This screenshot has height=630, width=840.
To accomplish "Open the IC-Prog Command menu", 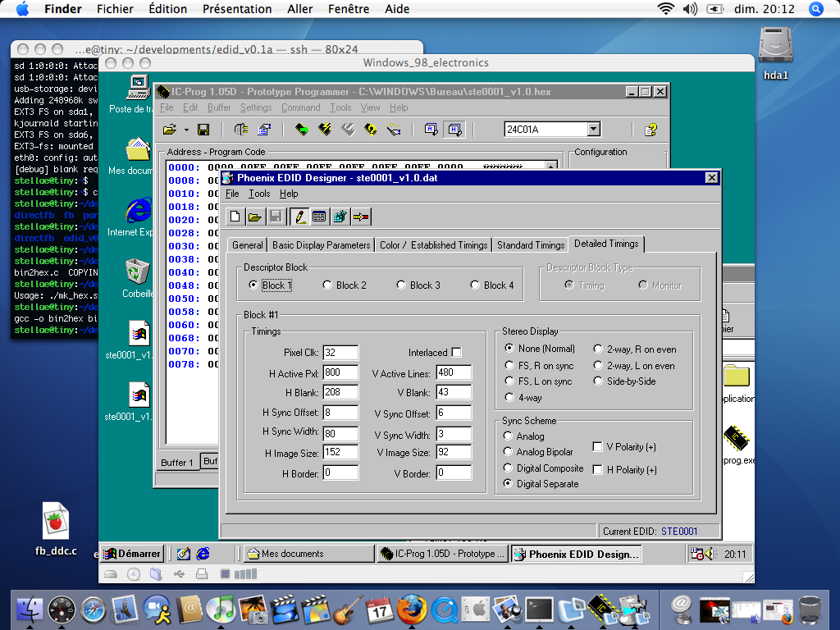I will coord(300,107).
